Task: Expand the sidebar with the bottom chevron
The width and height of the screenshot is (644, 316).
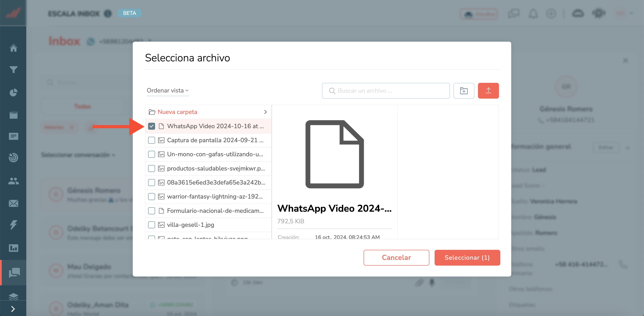Action: pos(13,309)
